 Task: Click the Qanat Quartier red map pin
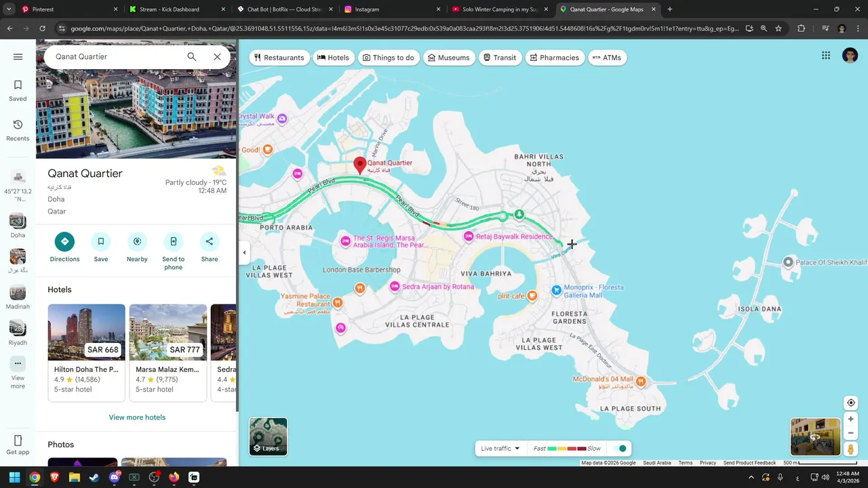coord(360,165)
